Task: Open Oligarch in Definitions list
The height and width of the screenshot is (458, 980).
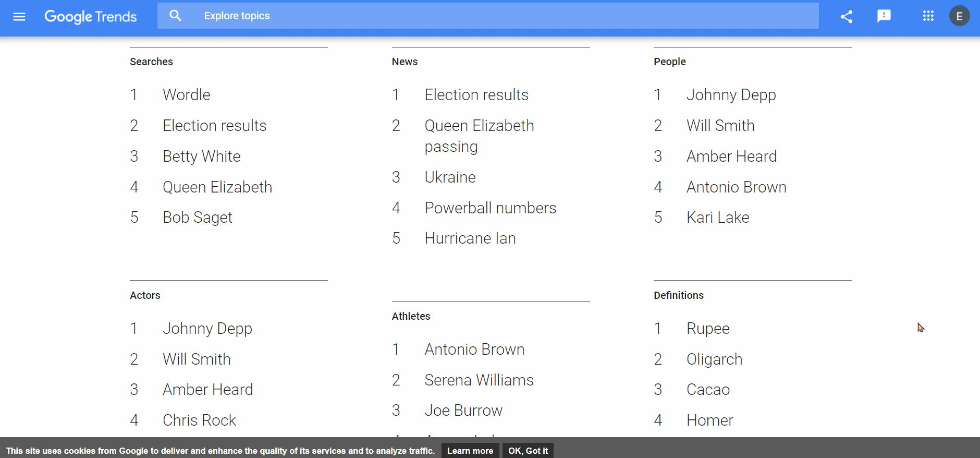Action: tap(714, 359)
